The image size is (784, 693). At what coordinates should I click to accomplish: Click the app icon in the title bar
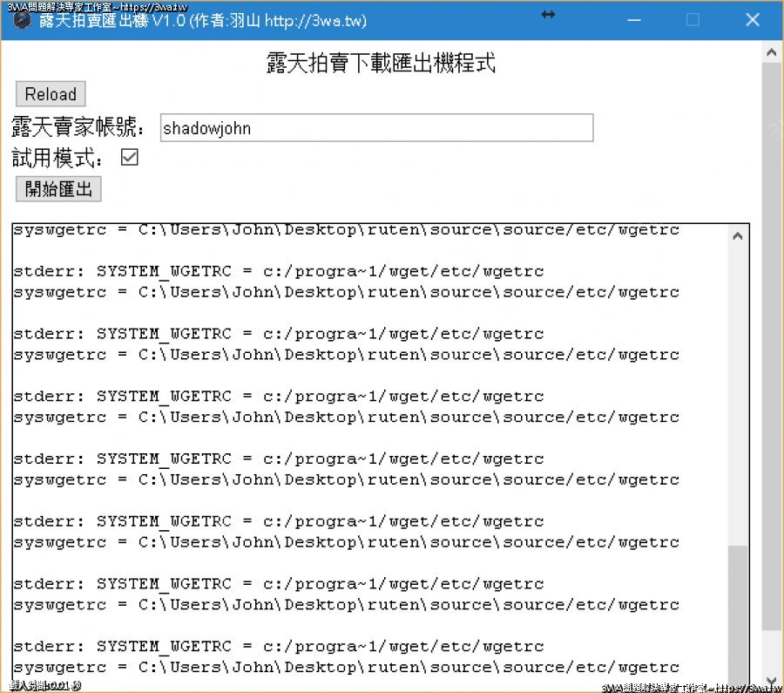pos(24,21)
